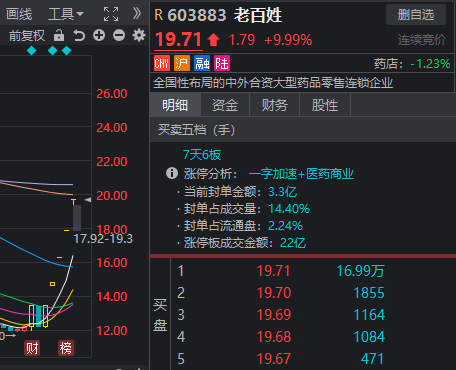Open chart settings gear icon

point(139,35)
